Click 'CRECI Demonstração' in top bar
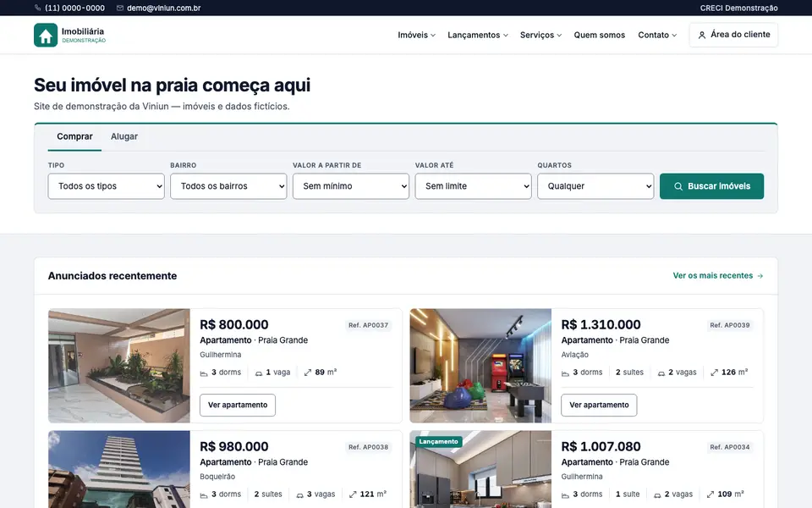The image size is (812, 508). pyautogui.click(x=739, y=8)
